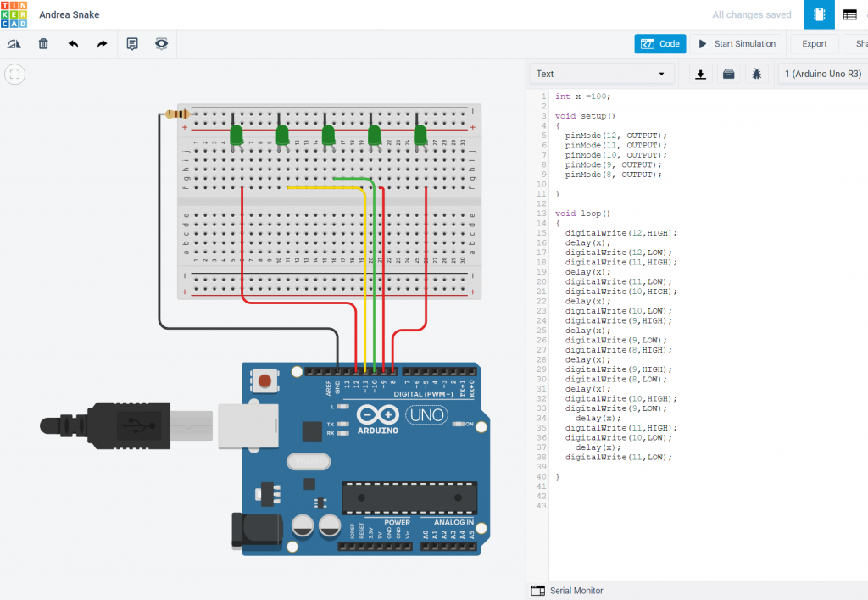
Task: Click the All changes saved status
Action: (752, 15)
